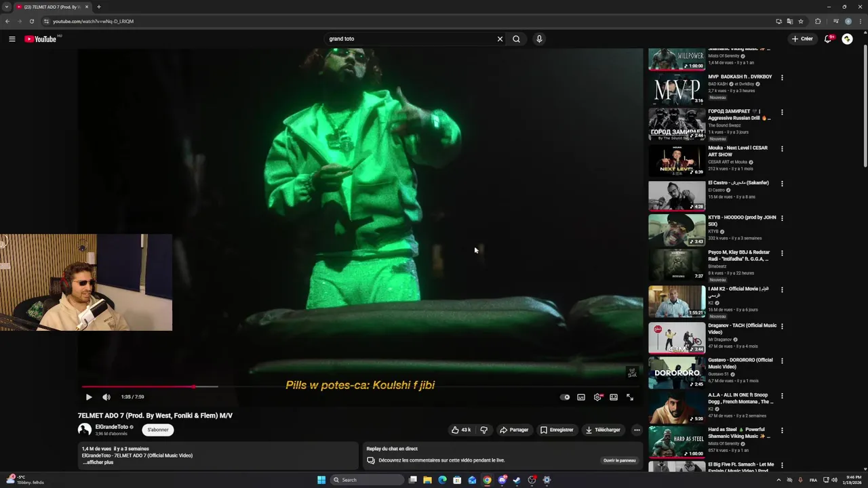Image resolution: width=868 pixels, height=488 pixels.
Task: Open the YouTube hamburger guide menu
Action: (x=12, y=39)
